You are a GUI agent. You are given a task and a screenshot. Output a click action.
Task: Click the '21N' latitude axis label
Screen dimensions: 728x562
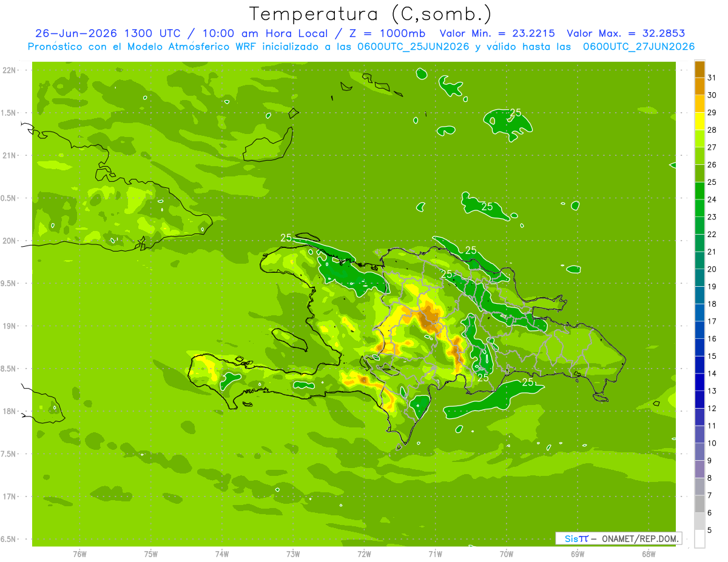9,156
